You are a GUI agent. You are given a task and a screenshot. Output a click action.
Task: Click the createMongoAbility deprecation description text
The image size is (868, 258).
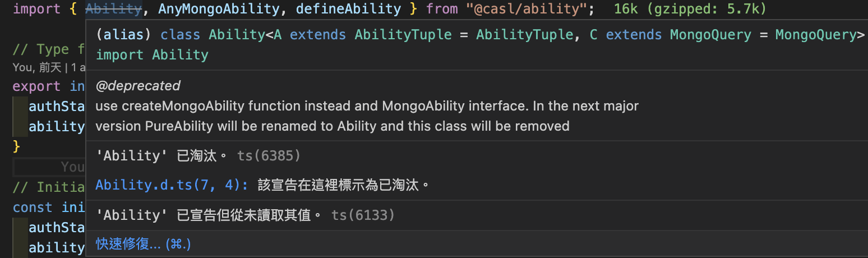click(367, 116)
